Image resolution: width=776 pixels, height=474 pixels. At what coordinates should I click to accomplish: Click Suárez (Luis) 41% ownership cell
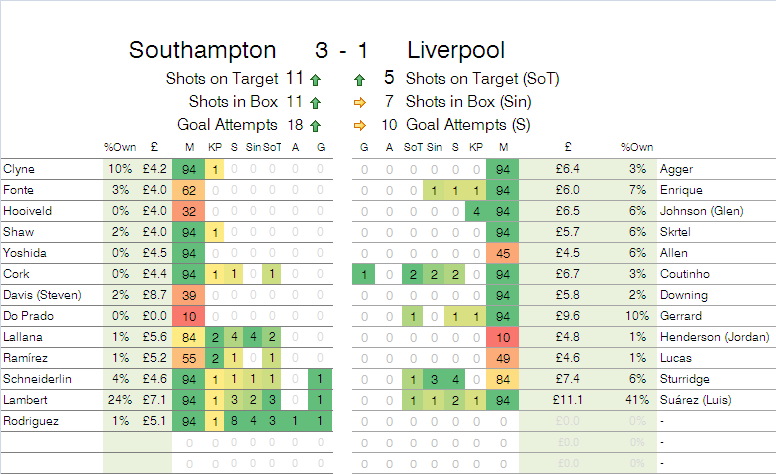(x=633, y=400)
